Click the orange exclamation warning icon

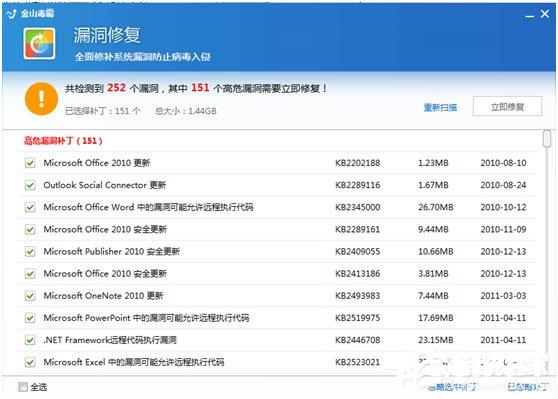pyautogui.click(x=41, y=99)
